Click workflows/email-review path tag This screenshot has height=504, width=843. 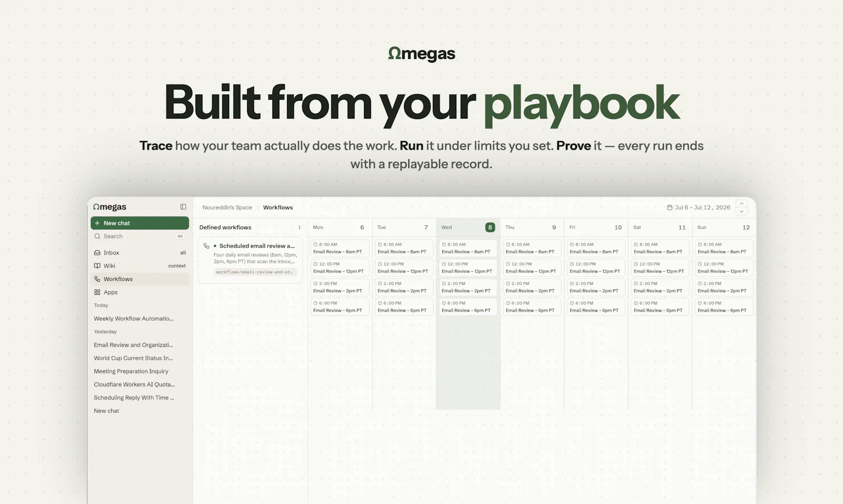click(x=256, y=272)
